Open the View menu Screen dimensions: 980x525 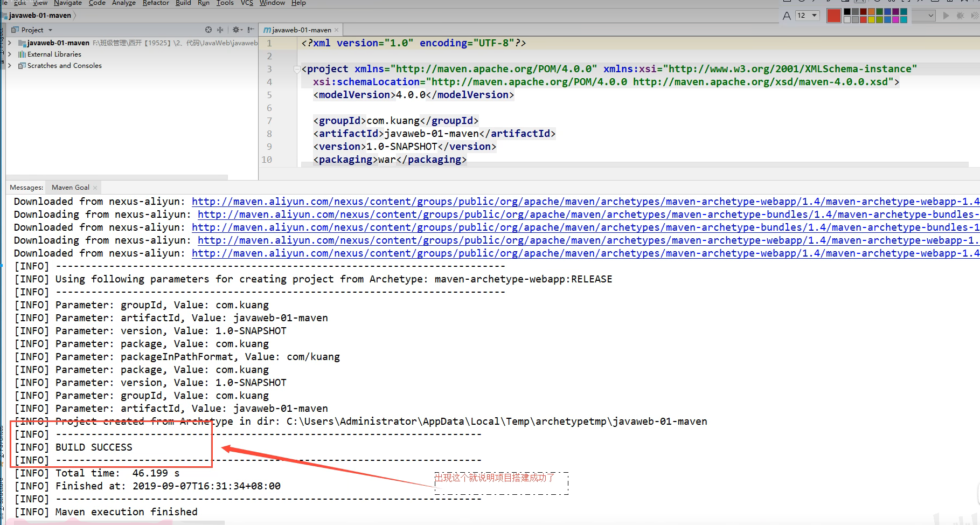click(x=40, y=3)
